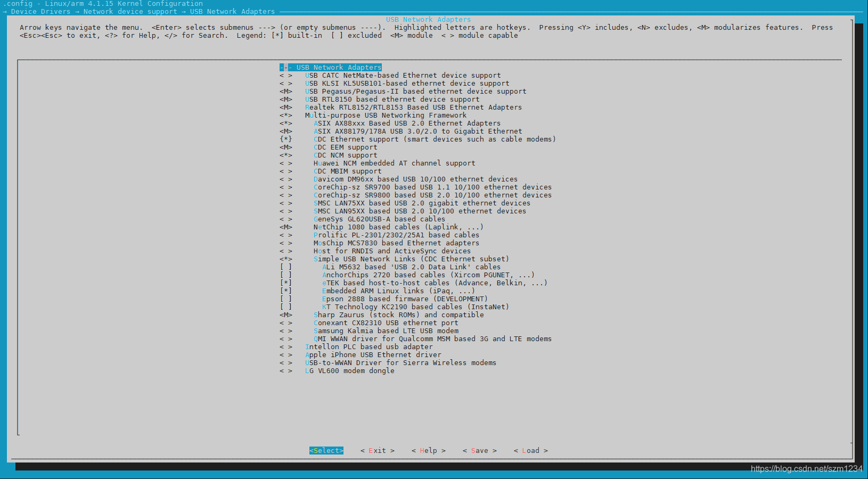The width and height of the screenshot is (868, 479).
Task: Select Simple USB Network Links entry
Action: pyautogui.click(x=412, y=259)
